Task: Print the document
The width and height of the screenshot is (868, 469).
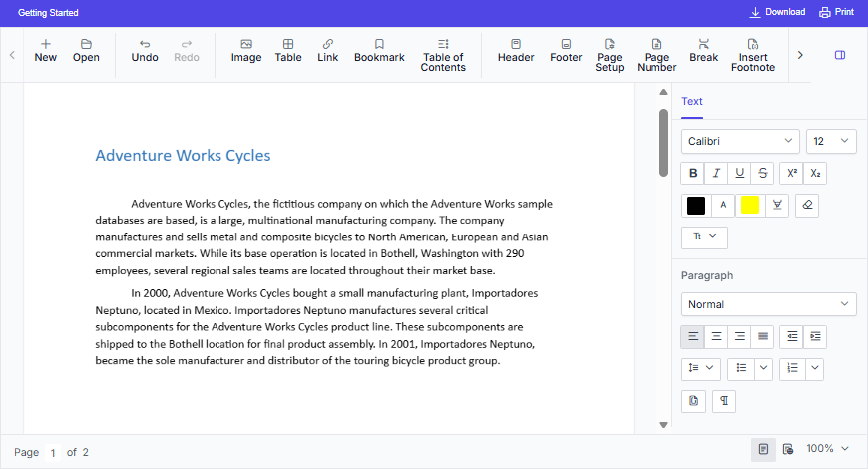Action: tap(836, 12)
